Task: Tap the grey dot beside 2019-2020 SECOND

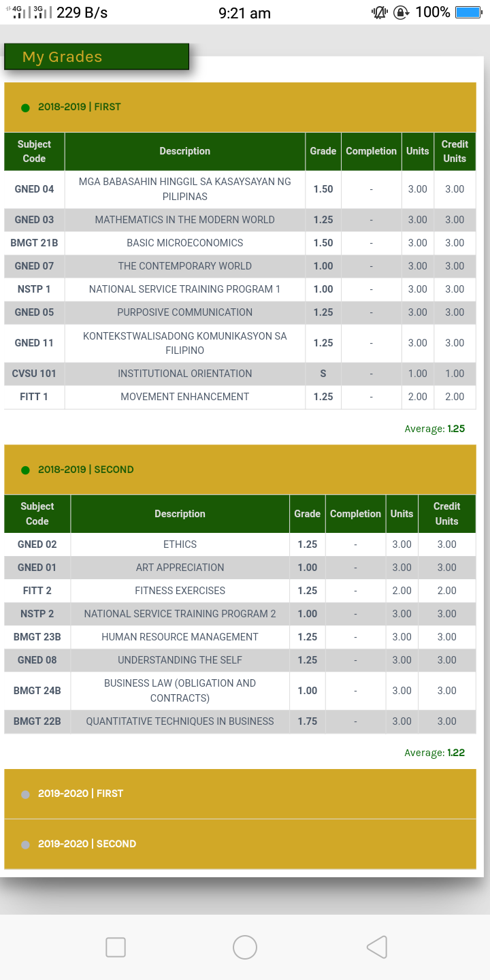Action: click(25, 845)
